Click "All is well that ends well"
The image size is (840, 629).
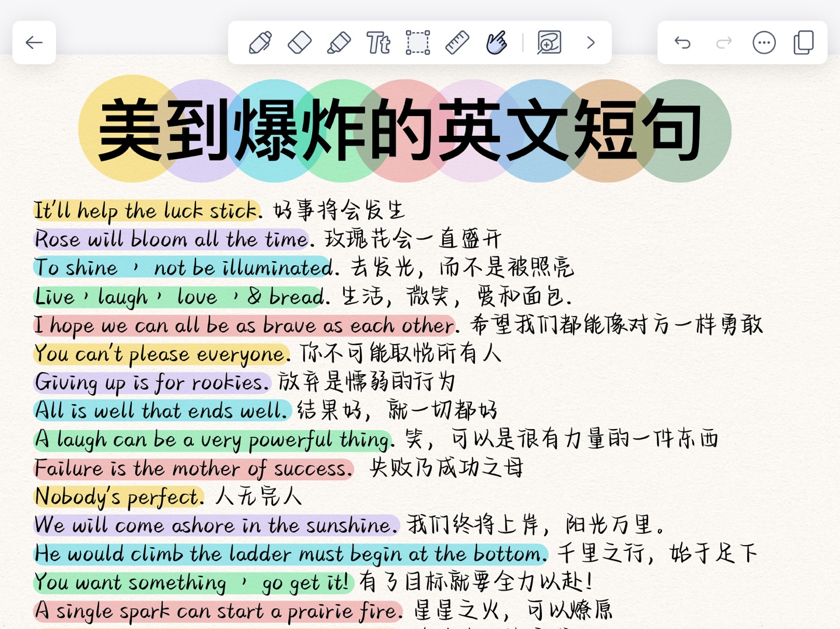pyautogui.click(x=162, y=410)
